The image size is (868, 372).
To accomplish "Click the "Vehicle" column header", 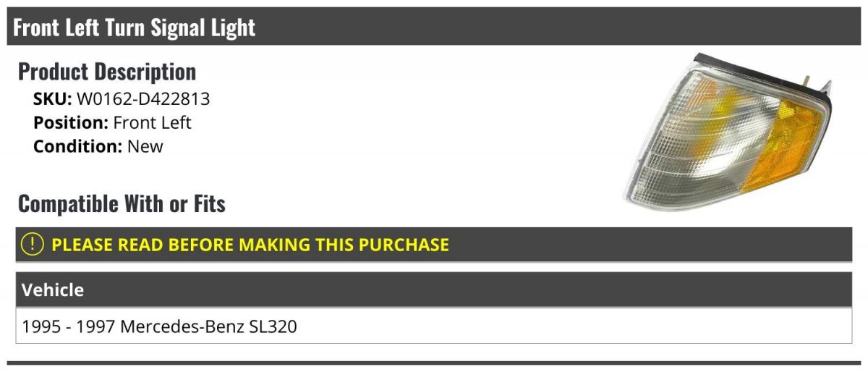I will click(53, 290).
